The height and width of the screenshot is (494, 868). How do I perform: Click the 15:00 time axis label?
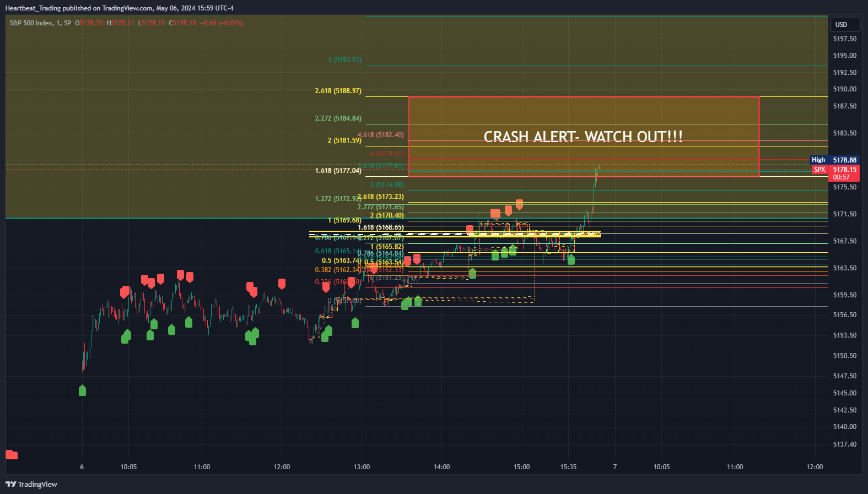pyautogui.click(x=521, y=467)
